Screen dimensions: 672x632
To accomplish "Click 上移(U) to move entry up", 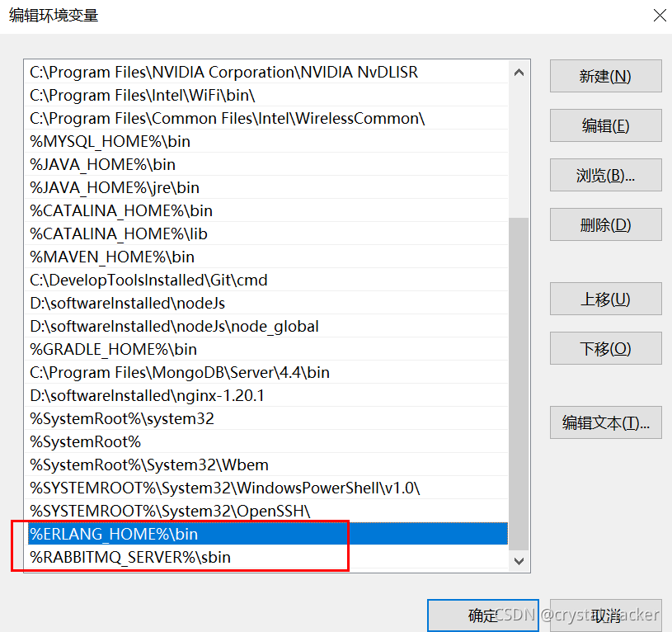I will coord(605,299).
